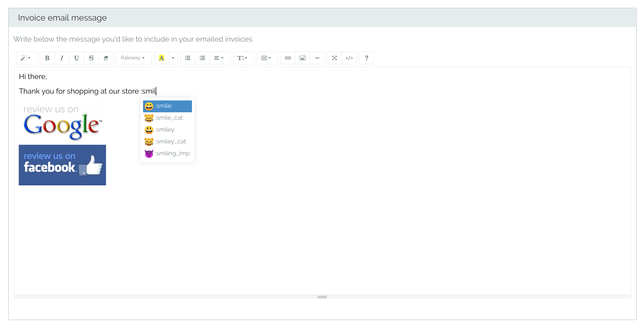
Task: Pick the :smiling_imp: emoji suggestion
Action: [x=167, y=153]
